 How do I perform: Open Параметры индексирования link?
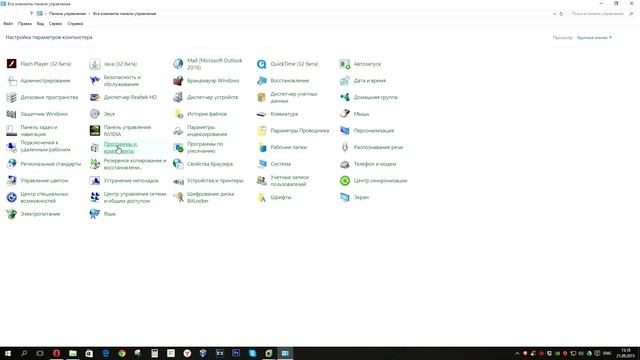coord(207,131)
